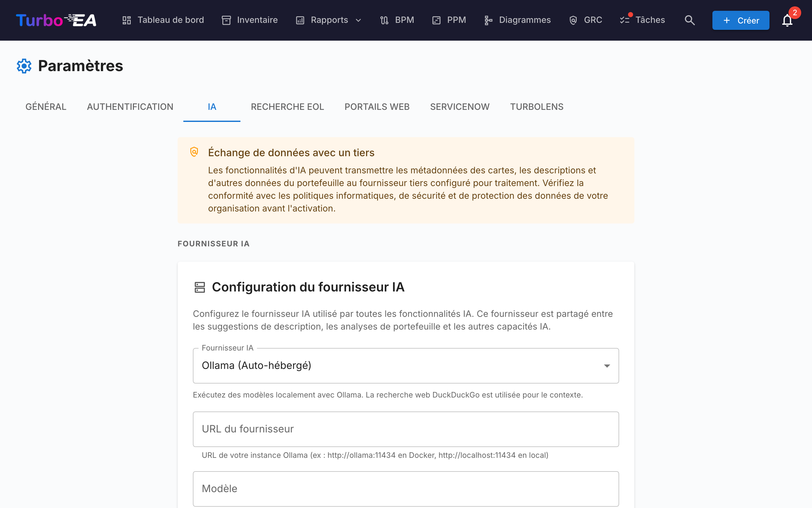Click the Tableau de bord grid icon

(127, 20)
